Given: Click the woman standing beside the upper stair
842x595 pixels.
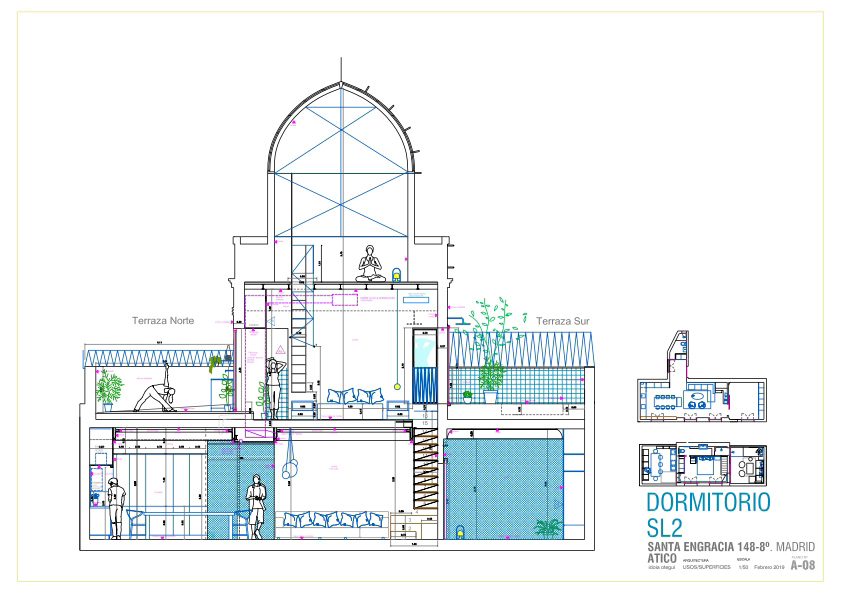Looking at the screenshot, I should click(274, 388).
